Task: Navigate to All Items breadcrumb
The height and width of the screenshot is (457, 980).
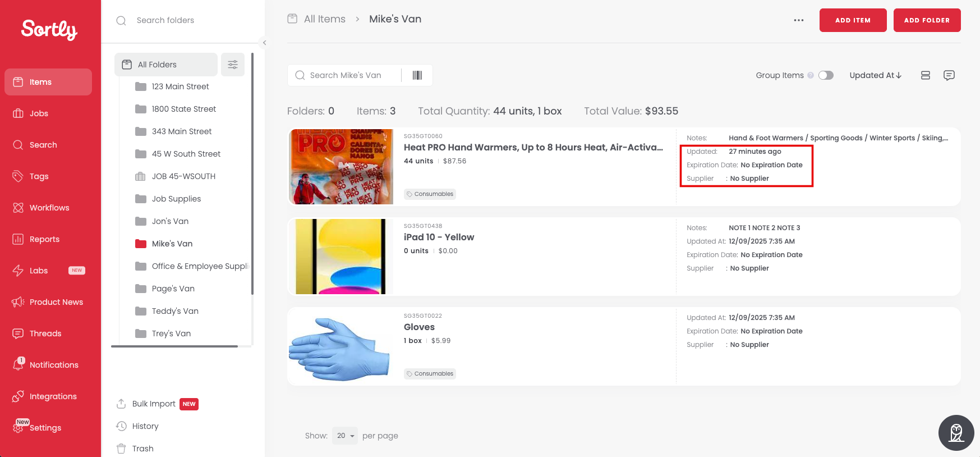Action: click(x=317, y=19)
